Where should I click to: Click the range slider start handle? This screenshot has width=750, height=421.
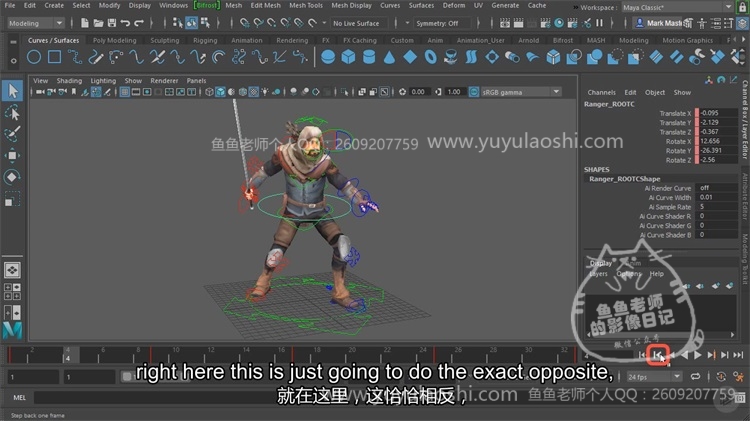click(126, 377)
